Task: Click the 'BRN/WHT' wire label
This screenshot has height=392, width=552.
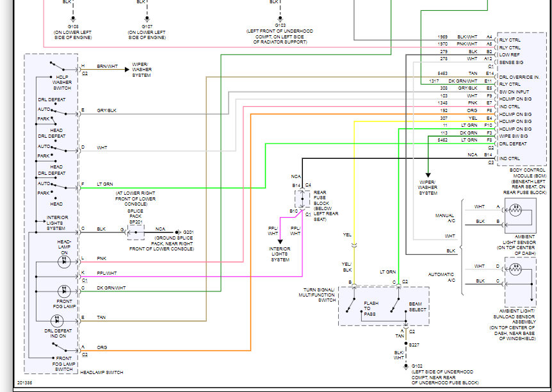Action: click(x=108, y=66)
